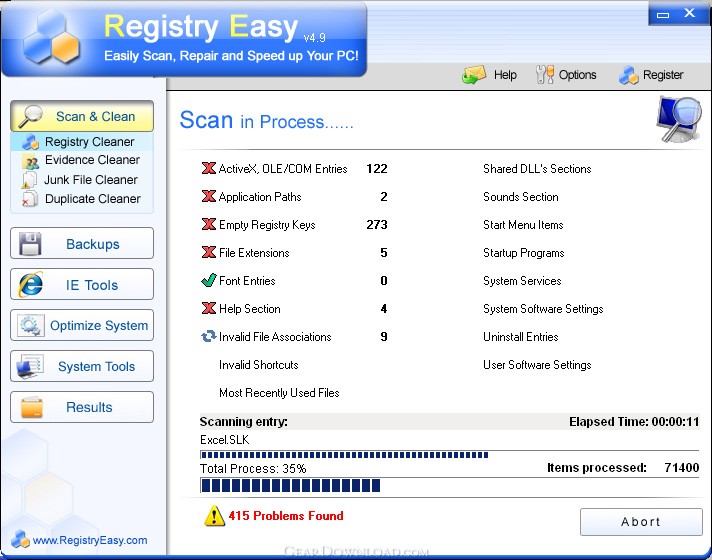Click the Registry Easy honeycomb logo
The width and height of the screenshot is (712, 560).
coord(51,38)
